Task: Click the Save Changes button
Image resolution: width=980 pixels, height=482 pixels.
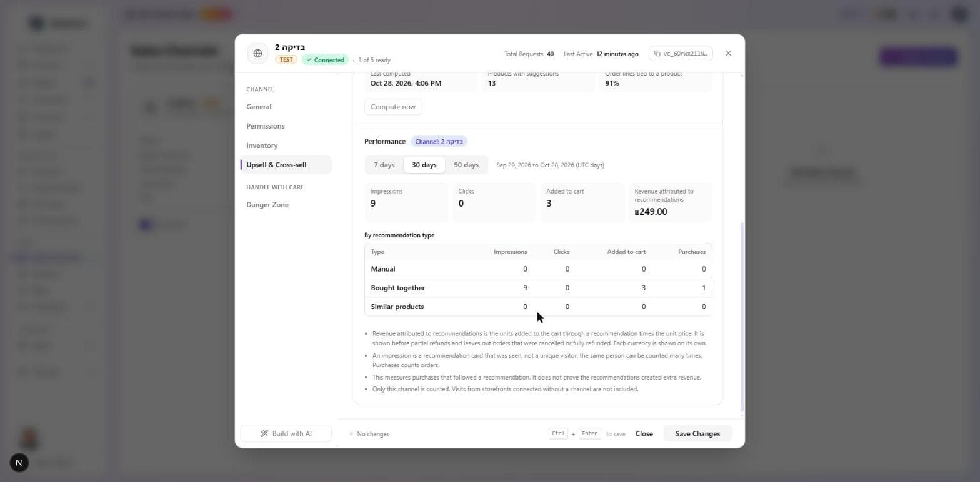Action: [697, 434]
